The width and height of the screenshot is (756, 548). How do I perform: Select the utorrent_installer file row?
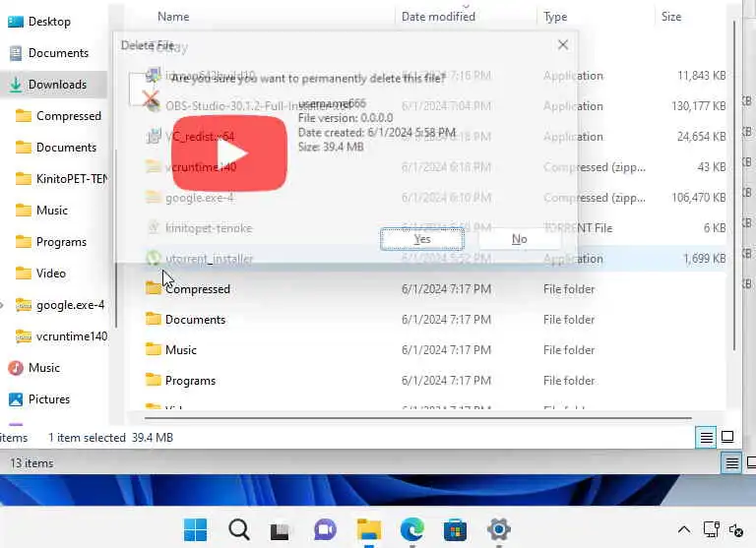tap(435, 259)
